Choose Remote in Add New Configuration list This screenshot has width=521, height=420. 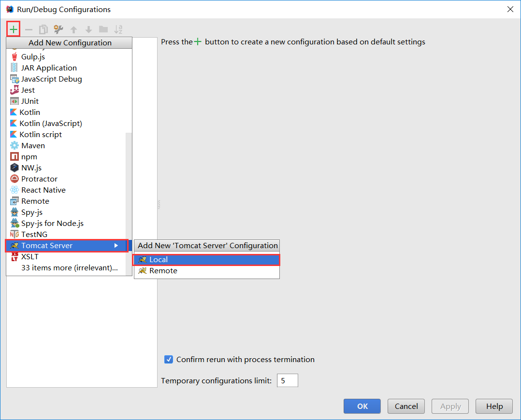[66, 201]
